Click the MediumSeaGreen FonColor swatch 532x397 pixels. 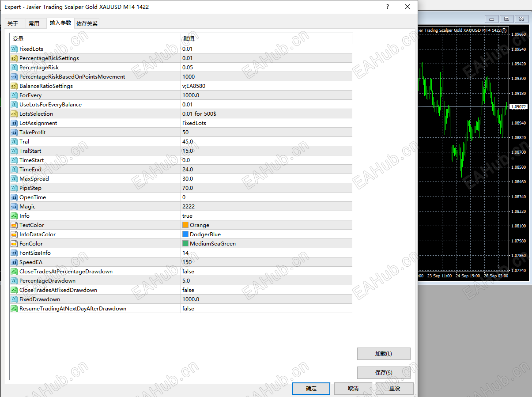[185, 244]
